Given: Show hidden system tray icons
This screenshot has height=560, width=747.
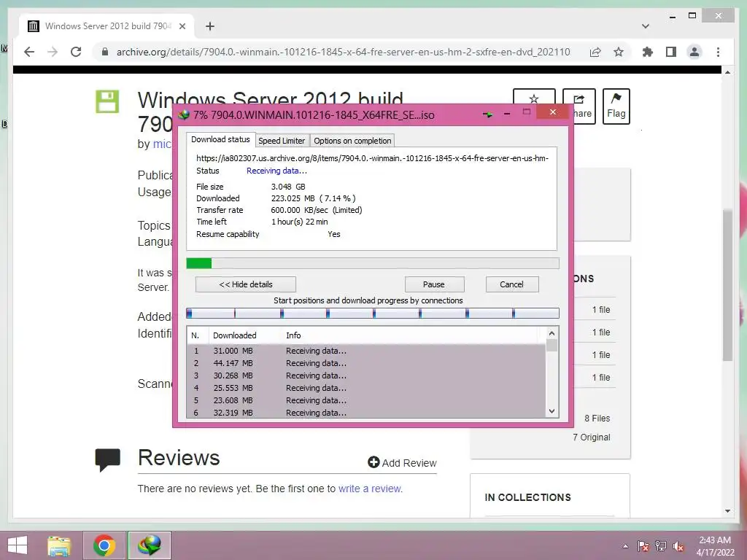Looking at the screenshot, I should [x=625, y=546].
